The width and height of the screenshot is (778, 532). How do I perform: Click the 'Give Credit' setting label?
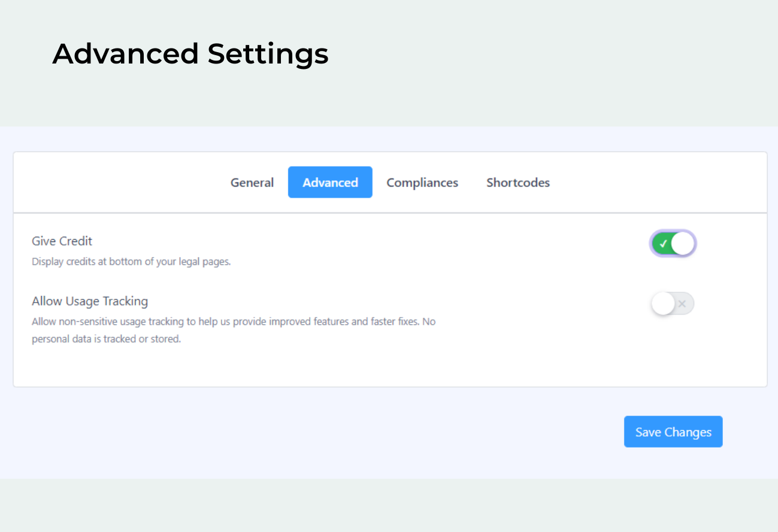pos(62,241)
